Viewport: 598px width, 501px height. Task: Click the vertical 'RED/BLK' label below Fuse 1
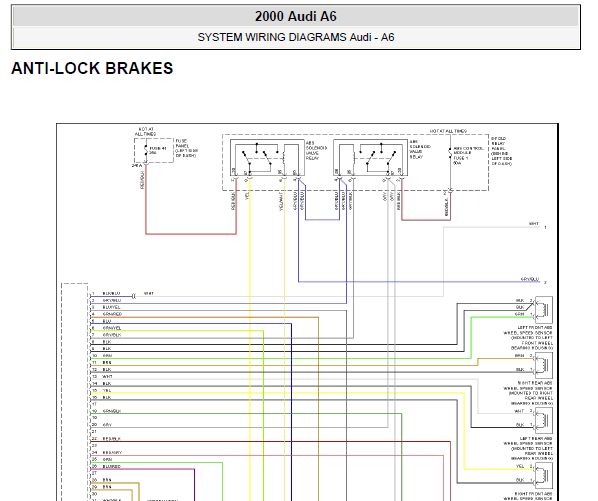(447, 207)
